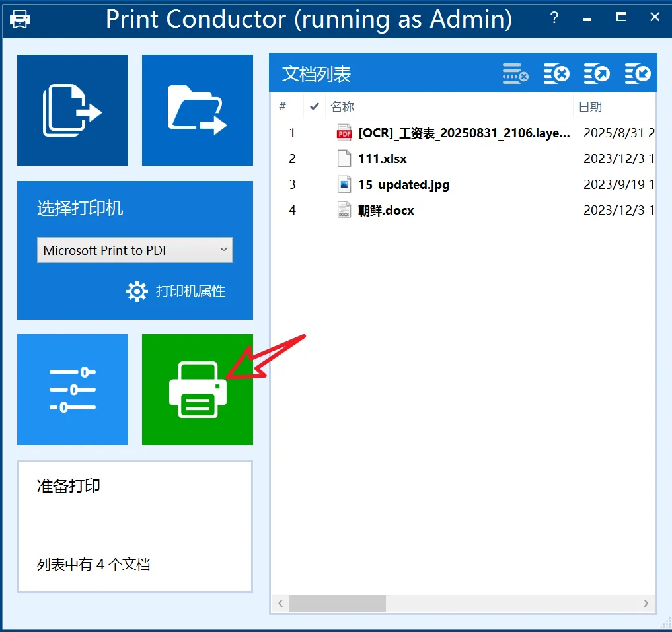Click the Add Documents tile
The width and height of the screenshot is (672, 632).
click(x=73, y=110)
